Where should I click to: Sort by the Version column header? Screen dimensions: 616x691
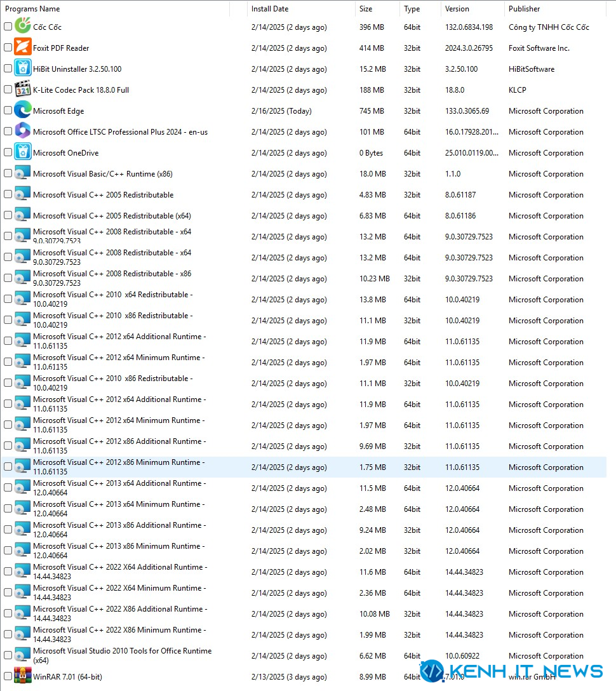(x=472, y=8)
